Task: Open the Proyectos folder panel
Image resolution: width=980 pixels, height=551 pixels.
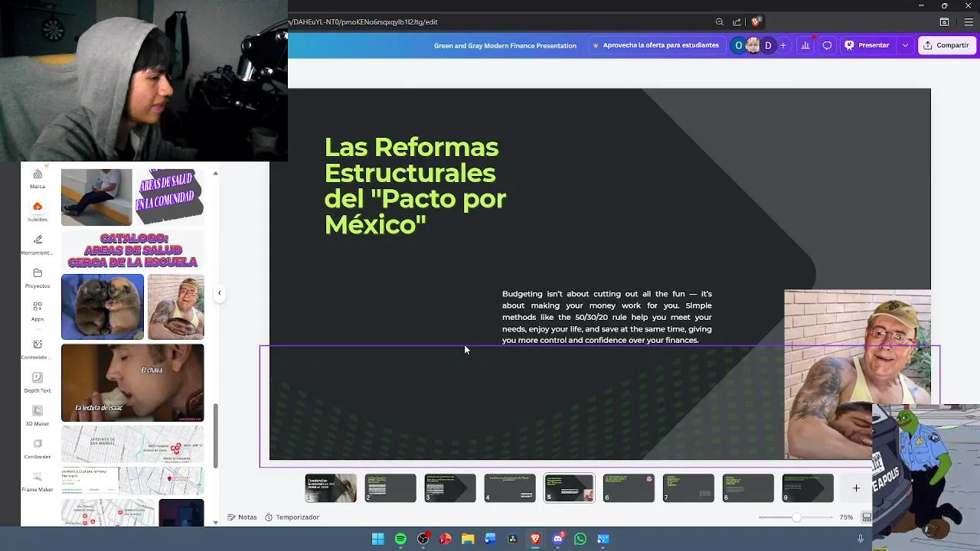Action: 38,278
